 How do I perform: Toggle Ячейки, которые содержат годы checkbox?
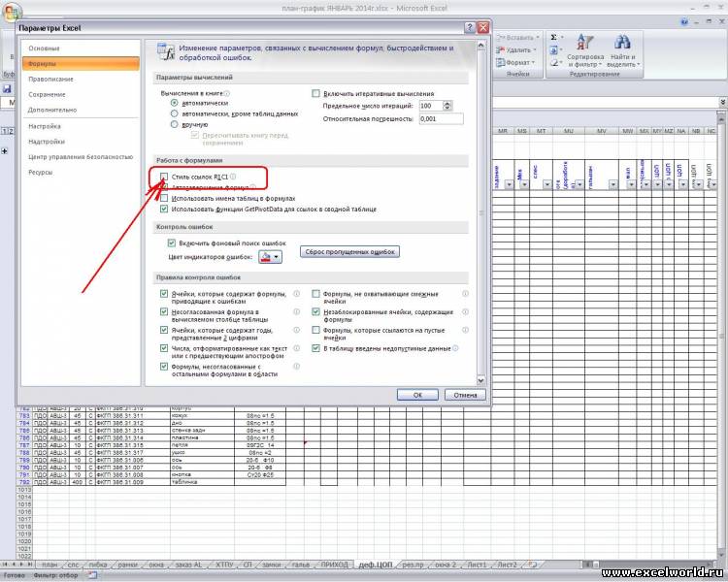point(164,330)
